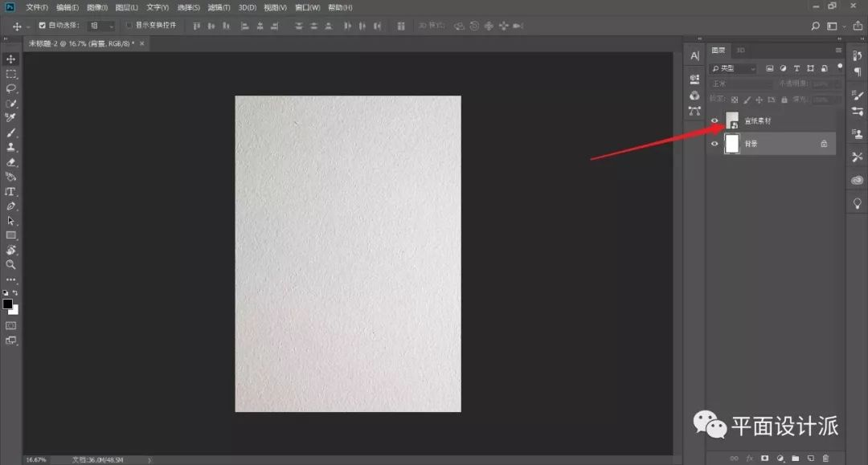Switch to the 3D panel tab
868x465 pixels.
click(x=740, y=50)
